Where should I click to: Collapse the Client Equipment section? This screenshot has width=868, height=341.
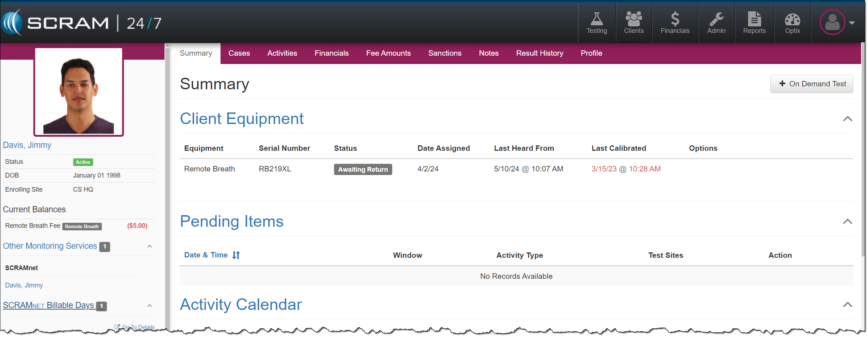coord(847,119)
